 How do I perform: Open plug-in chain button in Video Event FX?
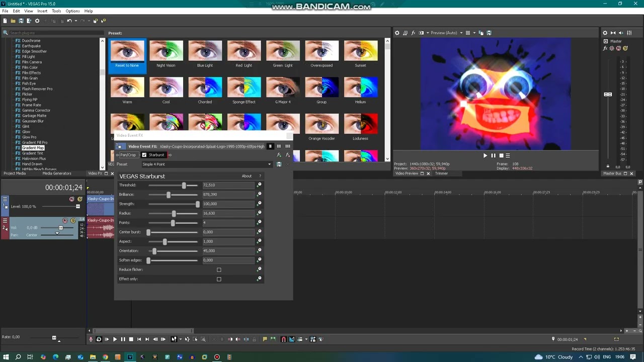coord(279,155)
